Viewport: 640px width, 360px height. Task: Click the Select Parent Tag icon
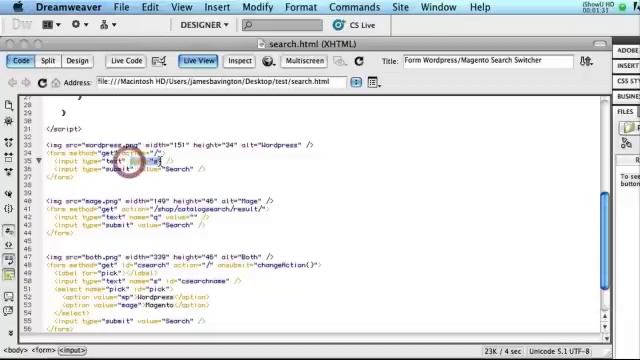[x=9, y=193]
